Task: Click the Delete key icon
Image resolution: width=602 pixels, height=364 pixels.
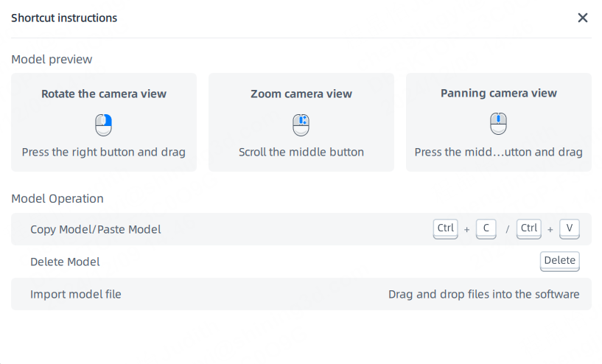Action: coord(560,261)
